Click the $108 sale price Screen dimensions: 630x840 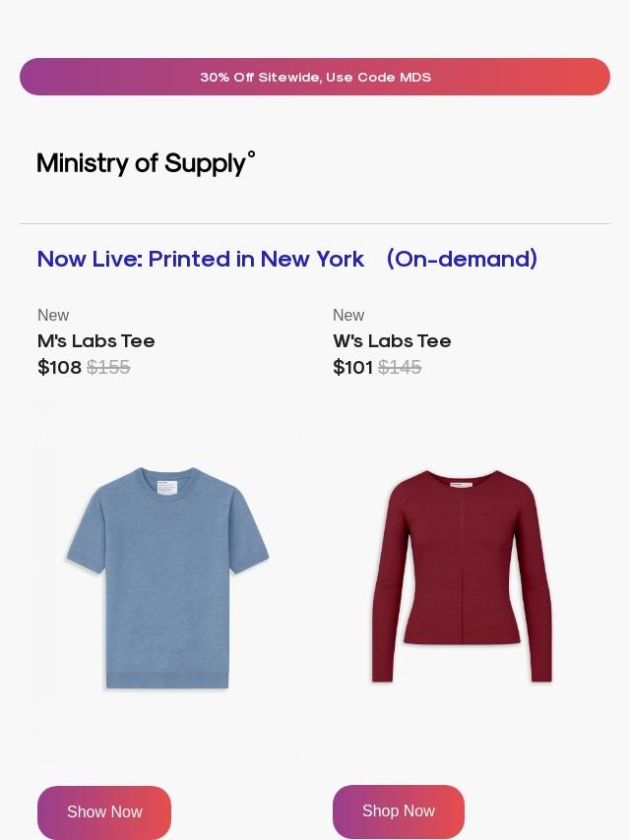tap(59, 368)
